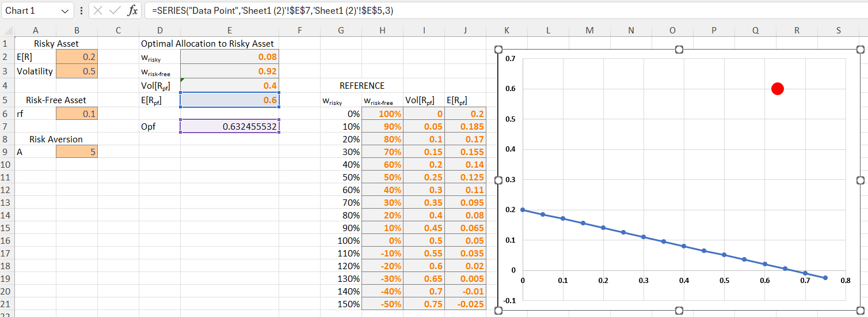868x317 pixels.
Task: Select row 1 header
Action: (x=6, y=43)
